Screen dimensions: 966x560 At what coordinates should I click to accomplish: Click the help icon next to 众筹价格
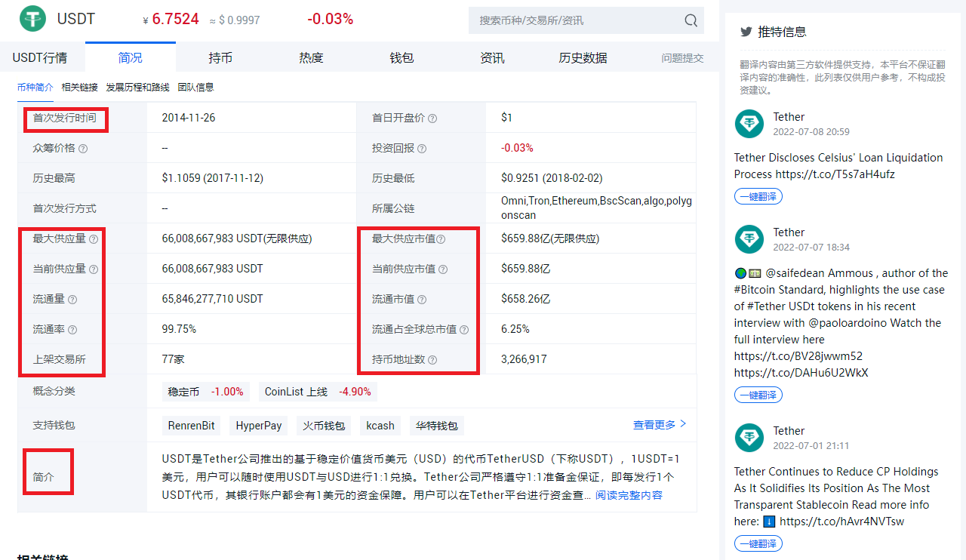[x=82, y=148]
